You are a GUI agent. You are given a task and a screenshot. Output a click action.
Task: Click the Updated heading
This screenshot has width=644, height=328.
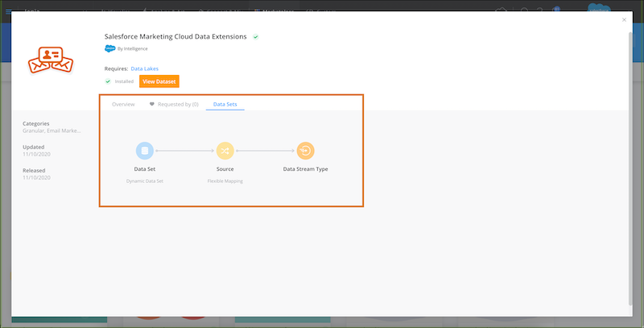coord(34,147)
